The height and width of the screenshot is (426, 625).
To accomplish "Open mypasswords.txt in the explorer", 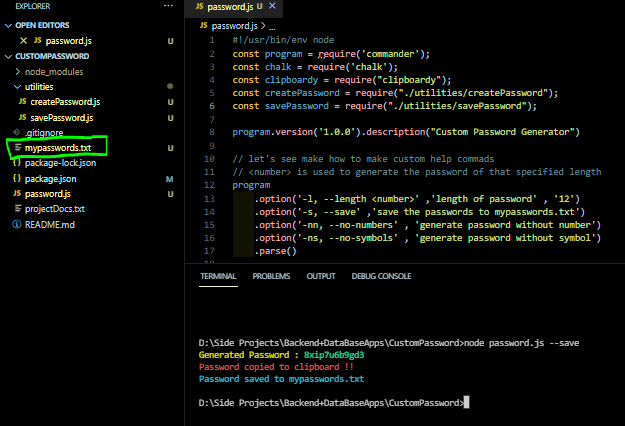I will pos(58,148).
